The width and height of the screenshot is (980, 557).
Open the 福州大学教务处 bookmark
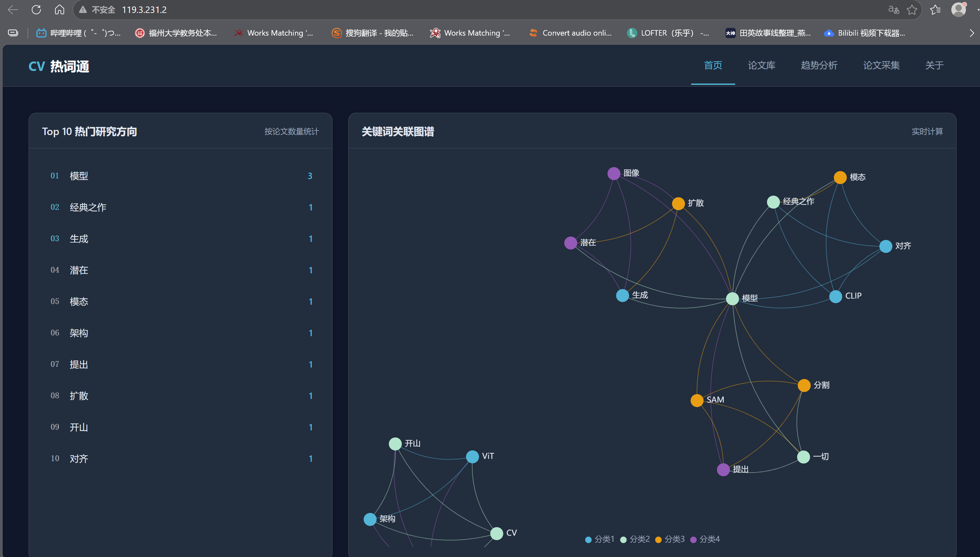coord(176,33)
